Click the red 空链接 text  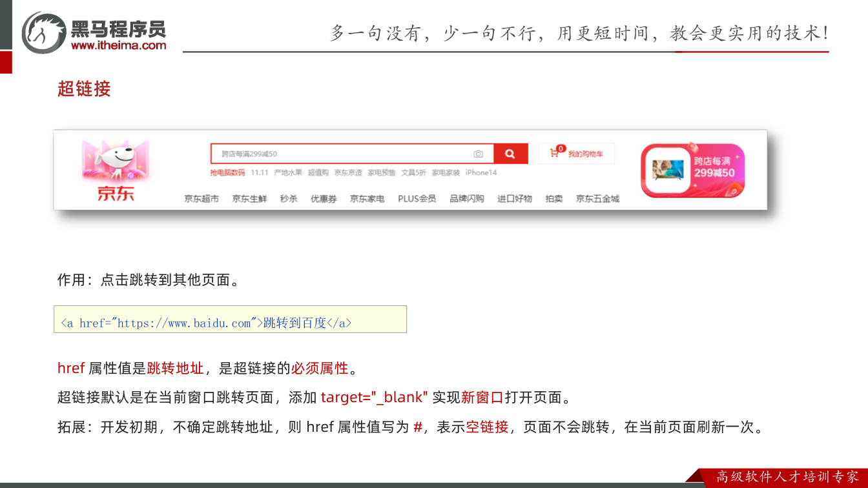(487, 427)
